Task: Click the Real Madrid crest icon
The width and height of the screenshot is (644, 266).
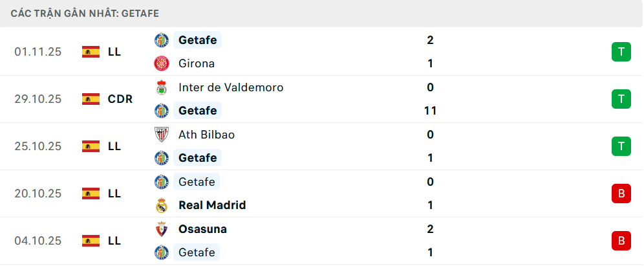Action: pyautogui.click(x=161, y=205)
